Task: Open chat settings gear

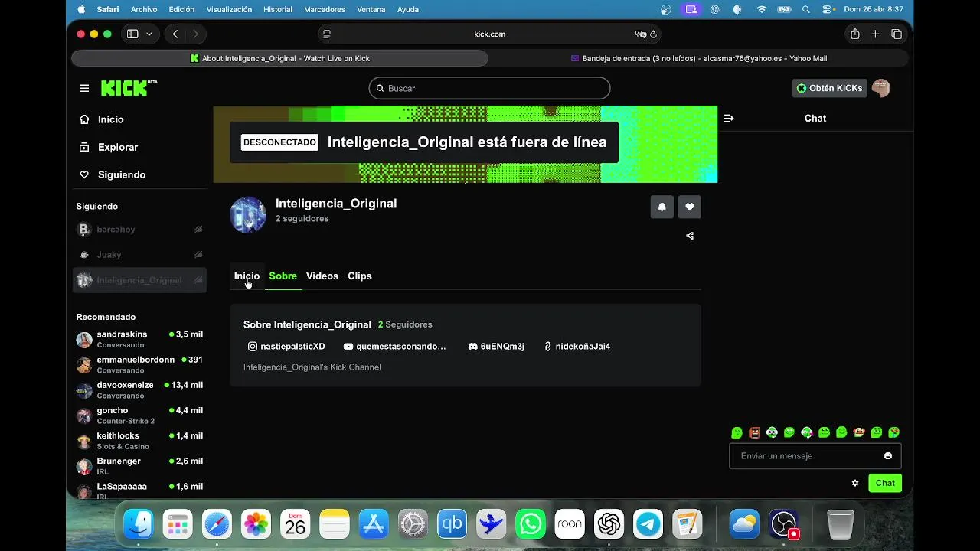Action: pyautogui.click(x=855, y=483)
